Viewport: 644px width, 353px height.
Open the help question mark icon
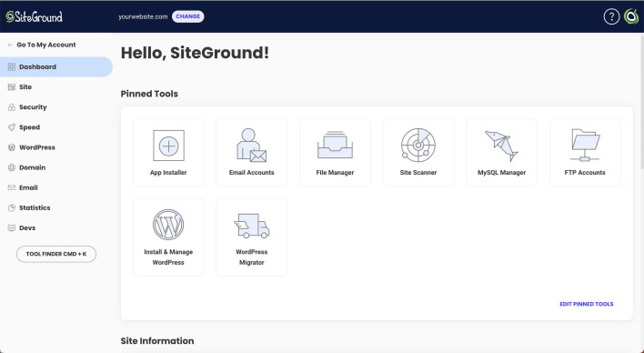[x=611, y=16]
